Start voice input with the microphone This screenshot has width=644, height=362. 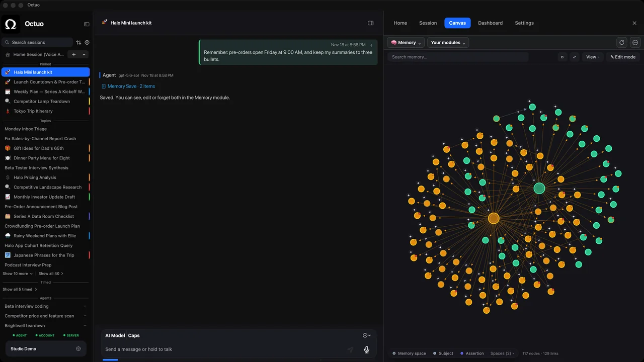point(367,349)
